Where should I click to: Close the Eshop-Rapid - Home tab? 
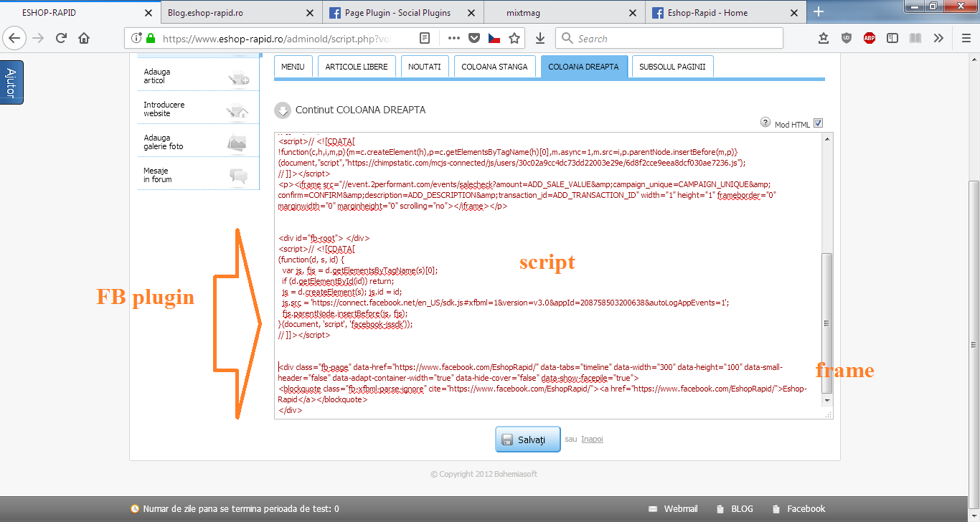pos(793,13)
